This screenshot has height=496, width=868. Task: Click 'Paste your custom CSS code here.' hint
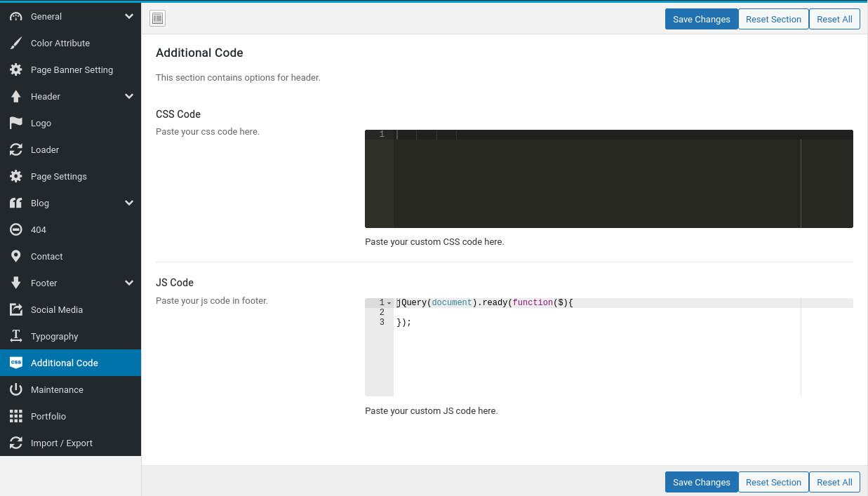click(x=434, y=242)
